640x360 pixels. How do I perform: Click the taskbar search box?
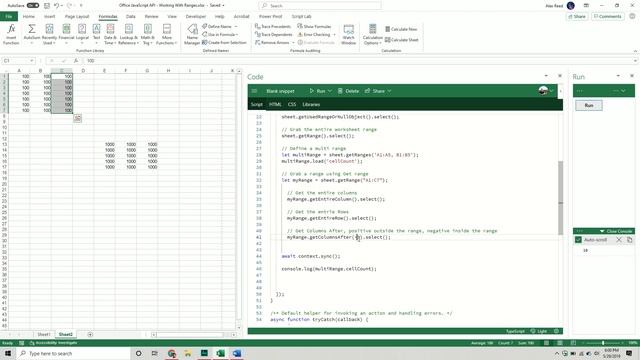73,353
